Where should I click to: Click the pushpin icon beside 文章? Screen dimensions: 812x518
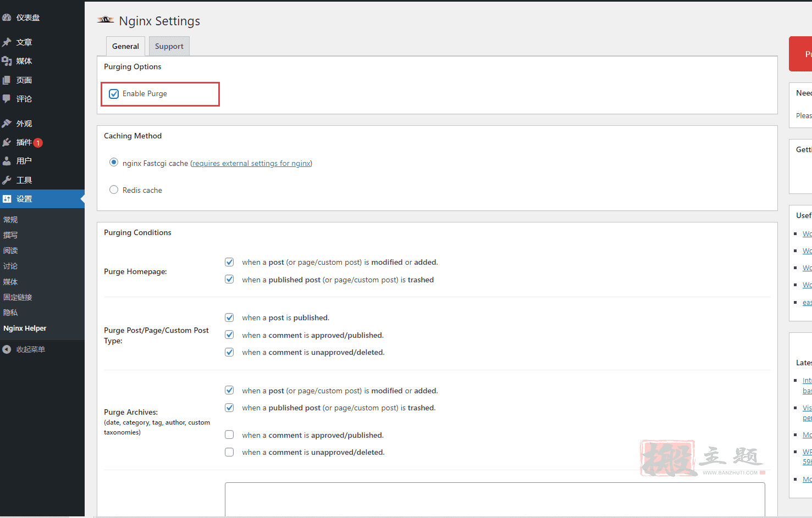7,42
